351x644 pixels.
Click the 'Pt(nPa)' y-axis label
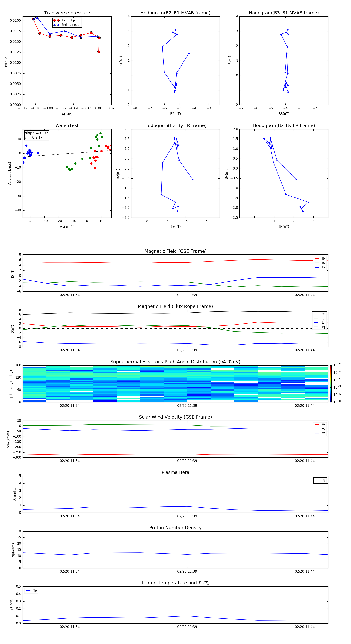pos(6,61)
